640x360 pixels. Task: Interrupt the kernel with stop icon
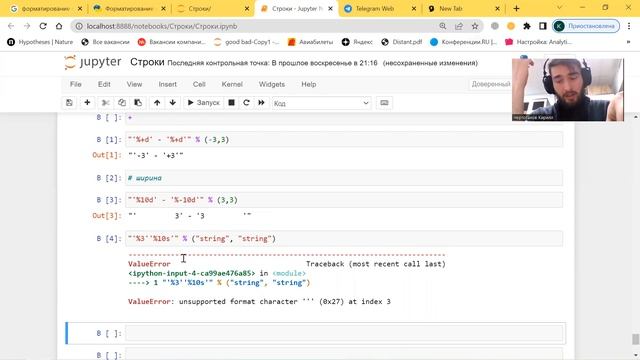click(x=231, y=103)
